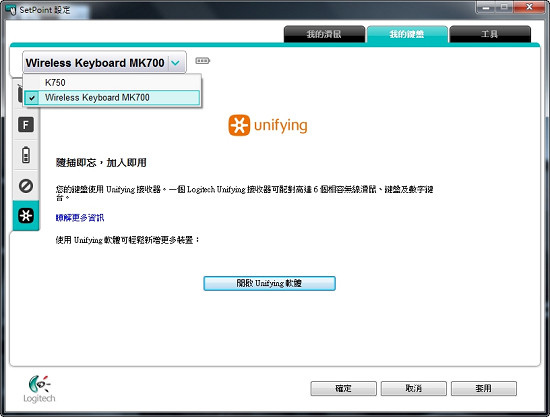Choose Wireless Keyboard MK700 in the list
550x417 pixels.
coord(112,97)
